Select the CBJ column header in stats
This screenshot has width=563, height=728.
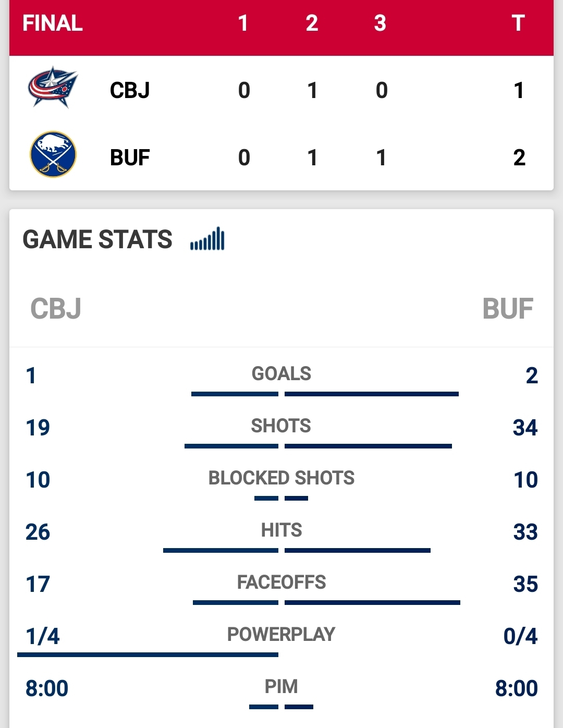pos(56,308)
